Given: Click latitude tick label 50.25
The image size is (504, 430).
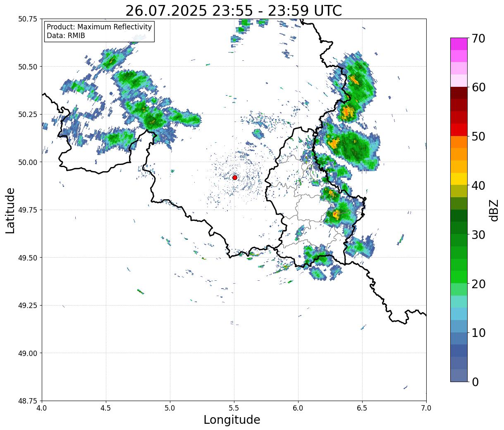Looking at the screenshot, I should (28, 114).
